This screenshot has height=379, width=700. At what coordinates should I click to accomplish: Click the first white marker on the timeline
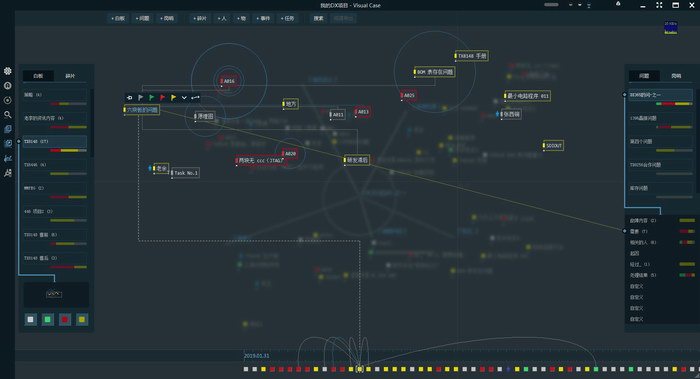[x=246, y=369]
